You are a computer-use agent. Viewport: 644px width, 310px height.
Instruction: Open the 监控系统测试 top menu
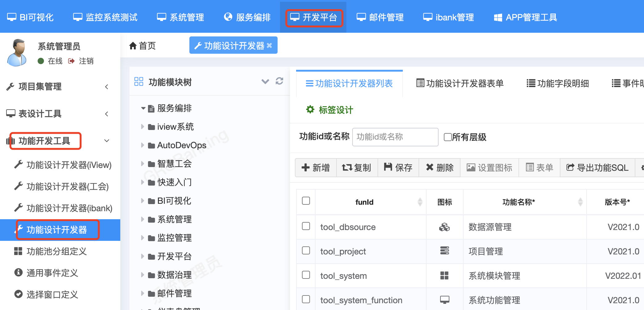[105, 17]
